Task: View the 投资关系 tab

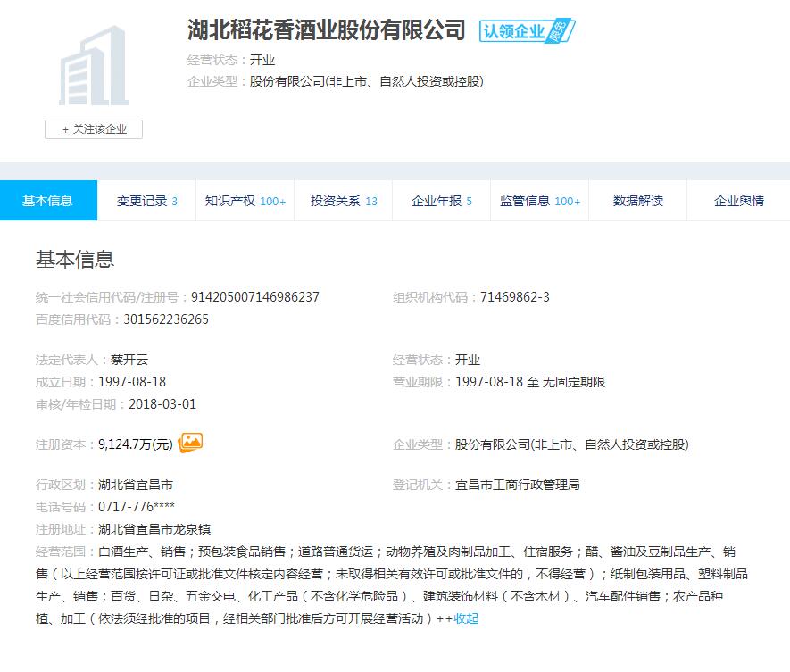Action: click(343, 201)
